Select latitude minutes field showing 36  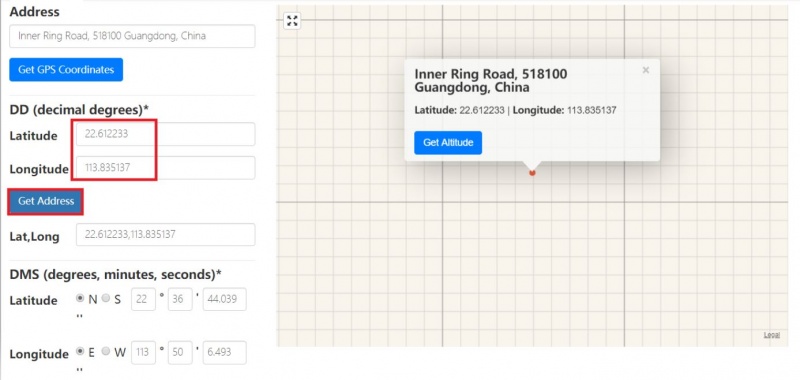180,299
